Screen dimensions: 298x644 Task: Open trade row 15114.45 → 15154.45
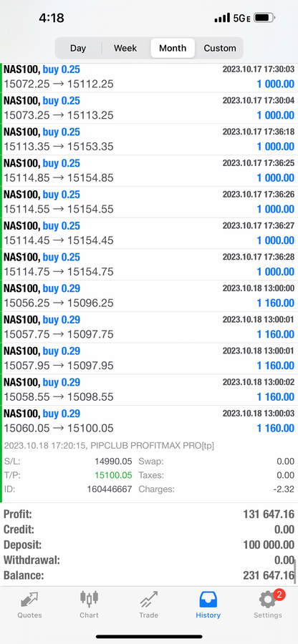150,233
